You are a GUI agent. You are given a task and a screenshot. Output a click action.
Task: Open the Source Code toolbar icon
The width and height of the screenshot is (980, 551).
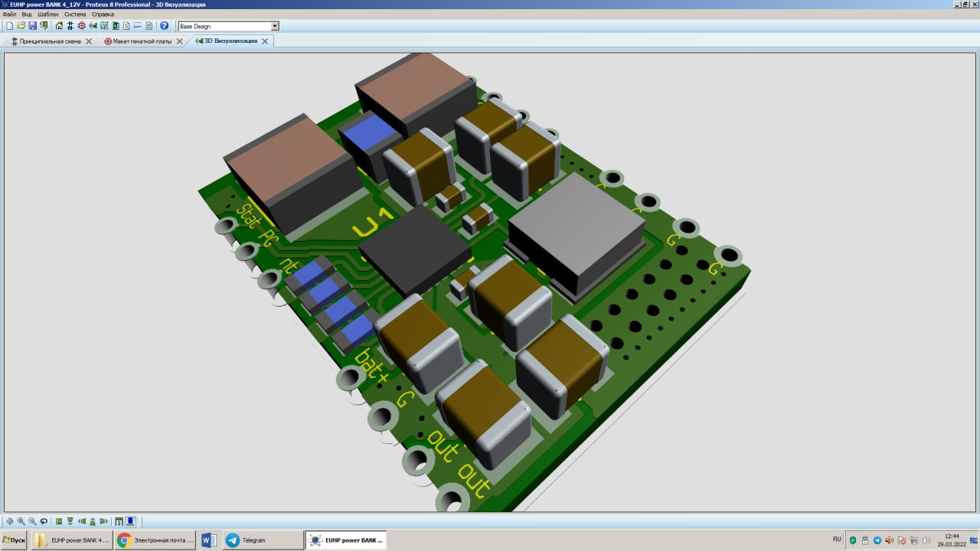(138, 26)
